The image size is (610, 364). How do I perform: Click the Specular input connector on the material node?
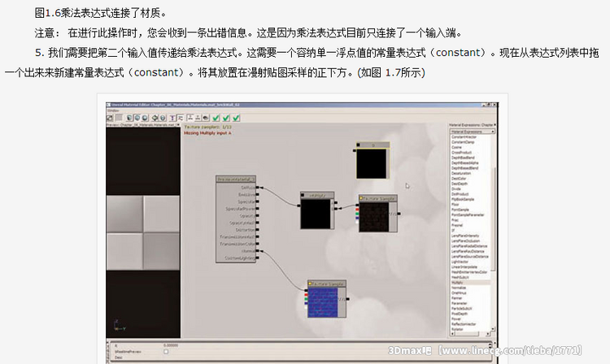point(258,201)
